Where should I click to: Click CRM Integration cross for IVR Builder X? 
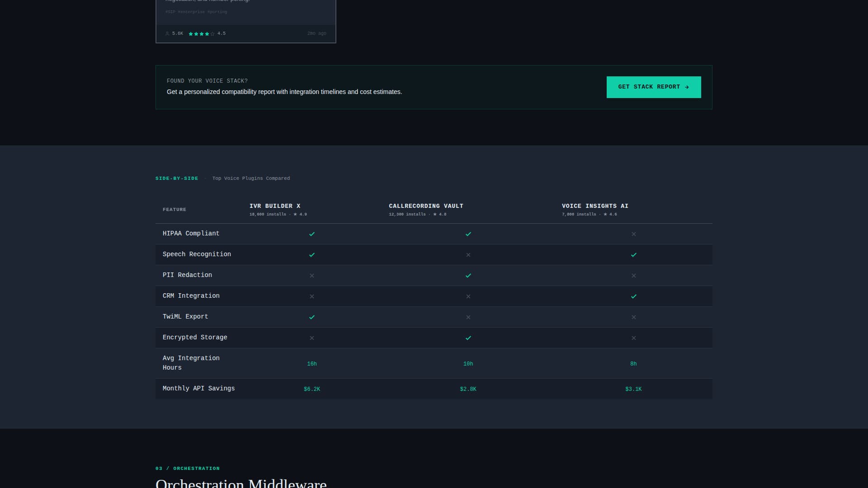(312, 296)
